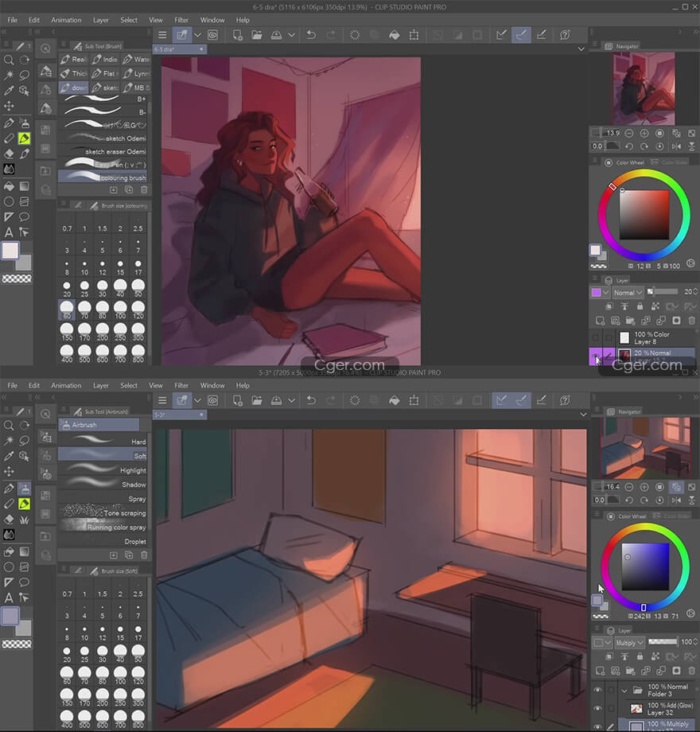
Task: Open canvas tab list arrow in top window
Action: 581,49
